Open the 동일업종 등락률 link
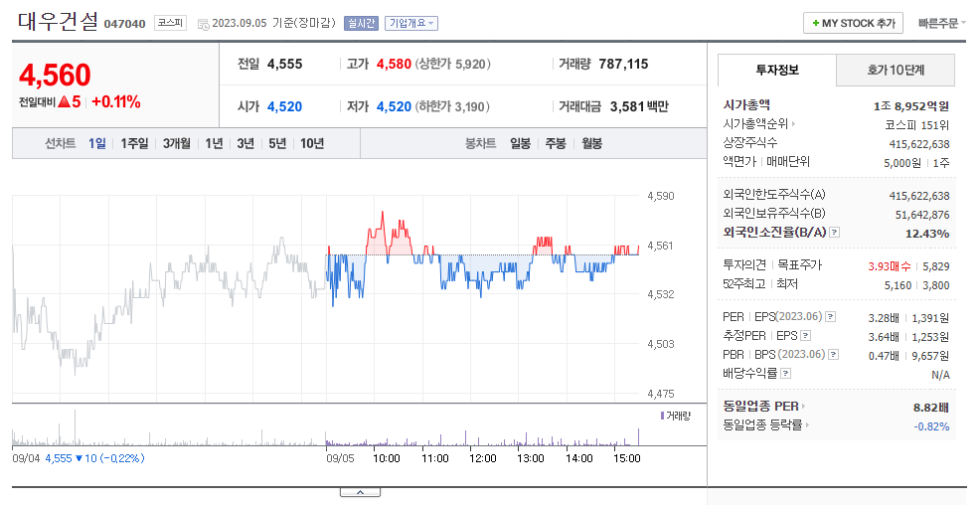The width and height of the screenshot is (980, 505). [x=762, y=425]
